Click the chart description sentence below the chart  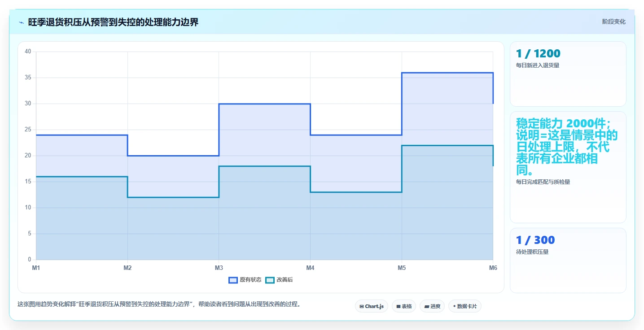pyautogui.click(x=159, y=304)
